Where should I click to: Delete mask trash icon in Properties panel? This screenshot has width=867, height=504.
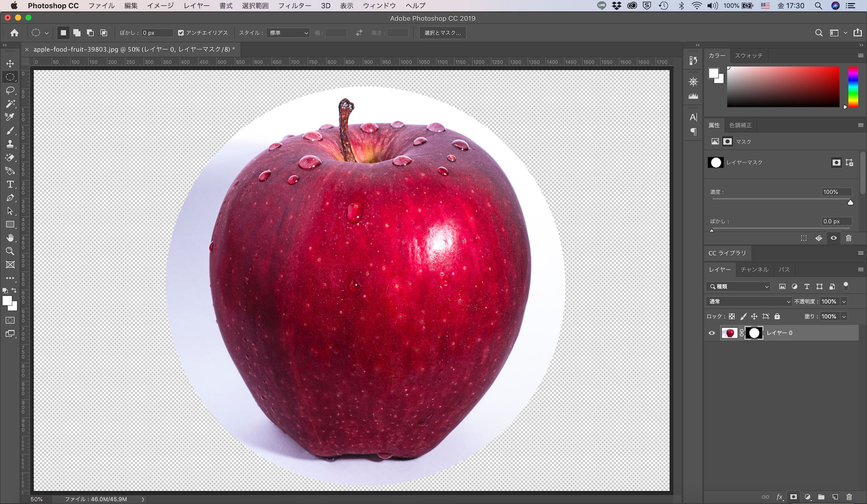[848, 238]
